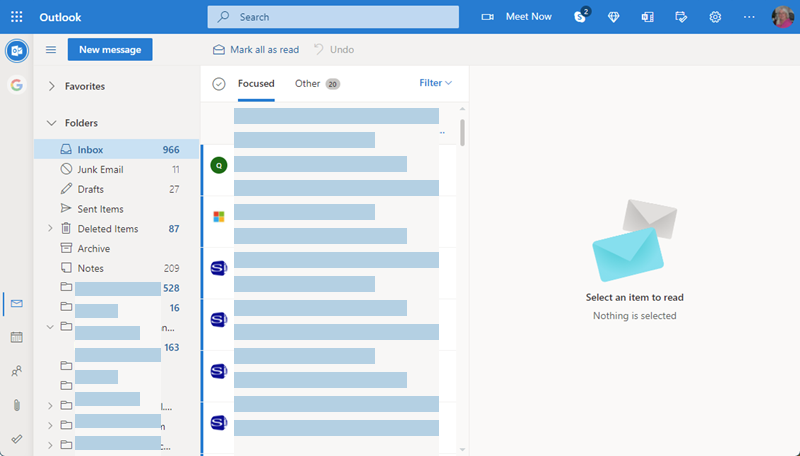Image resolution: width=800 pixels, height=456 pixels.
Task: Click the Outlook title text
Action: [60, 17]
